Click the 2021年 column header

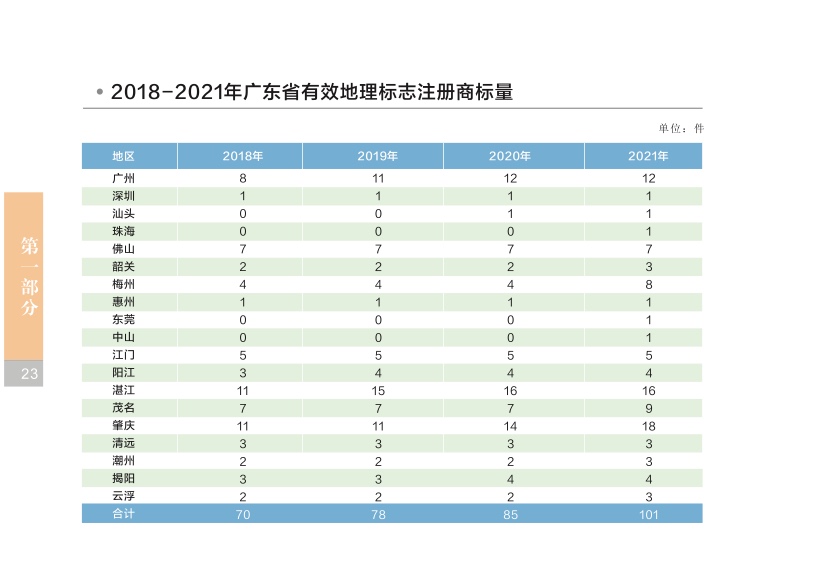[648, 156]
